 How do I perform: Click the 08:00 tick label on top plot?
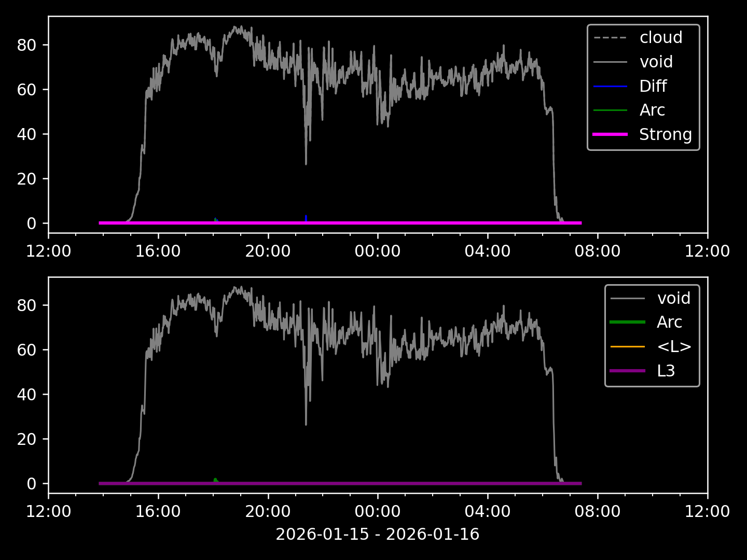[597, 251]
